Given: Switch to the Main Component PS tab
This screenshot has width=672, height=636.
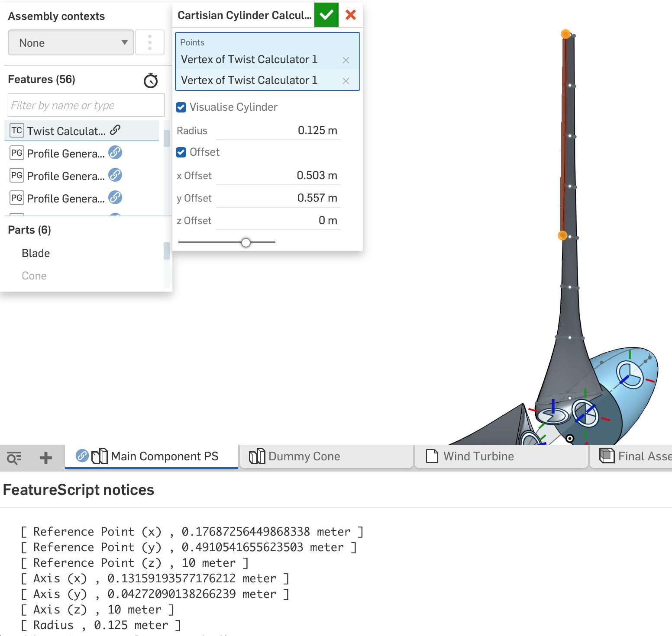Looking at the screenshot, I should [x=152, y=456].
